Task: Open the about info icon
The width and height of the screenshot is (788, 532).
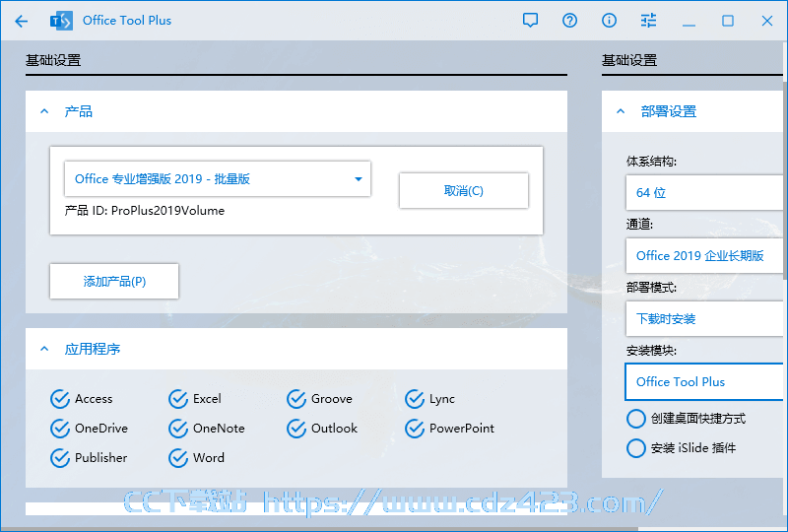Action: coord(609,21)
